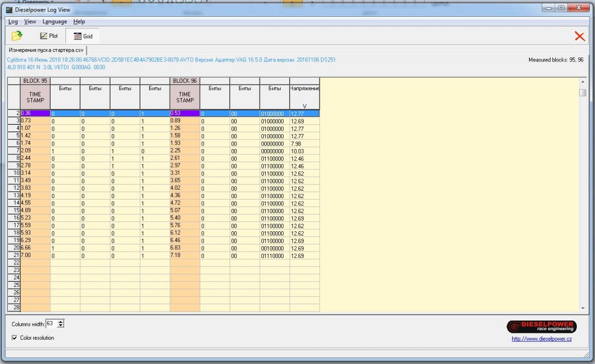Image resolution: width=595 pixels, height=364 pixels.
Task: Decrease columns width with down arrow
Action: tap(61, 326)
